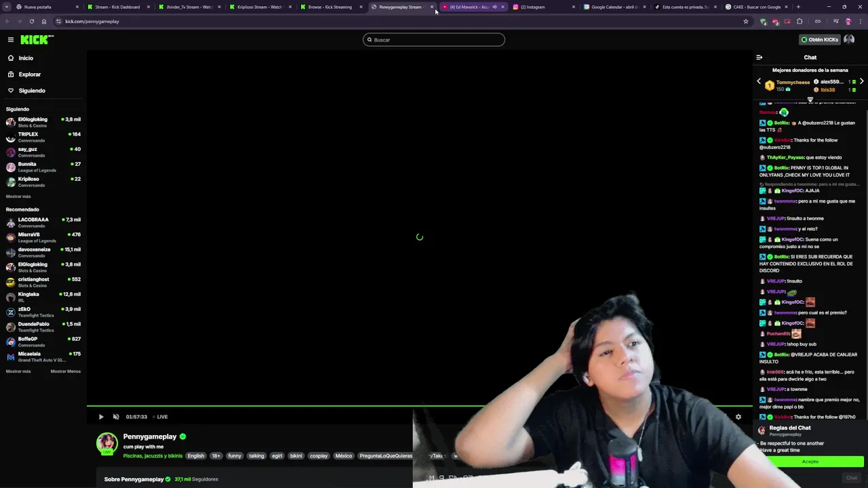
Task: Unmute the stream audio
Action: tap(116, 417)
